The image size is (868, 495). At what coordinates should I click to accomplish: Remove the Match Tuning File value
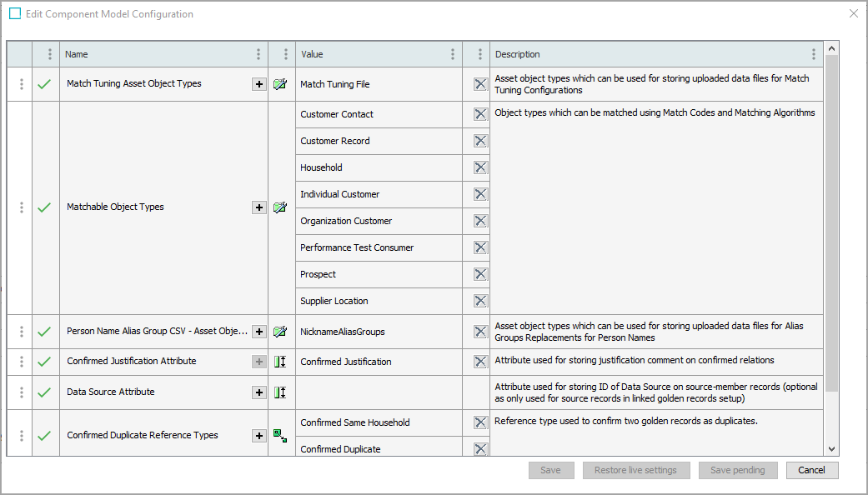[480, 84]
